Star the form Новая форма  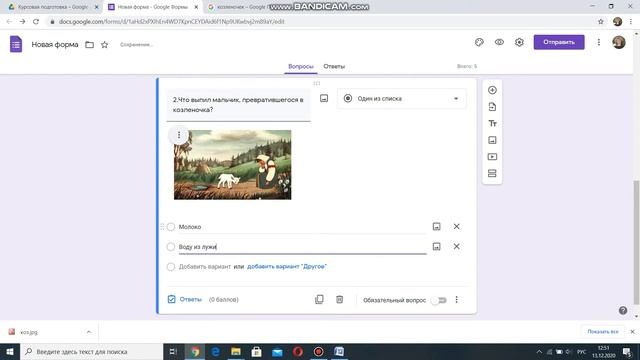pyautogui.click(x=104, y=44)
